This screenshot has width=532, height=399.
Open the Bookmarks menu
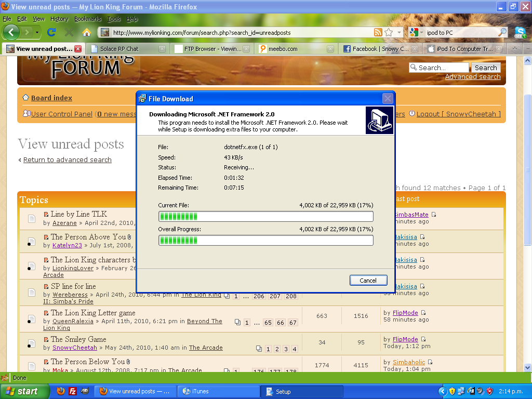click(x=87, y=19)
